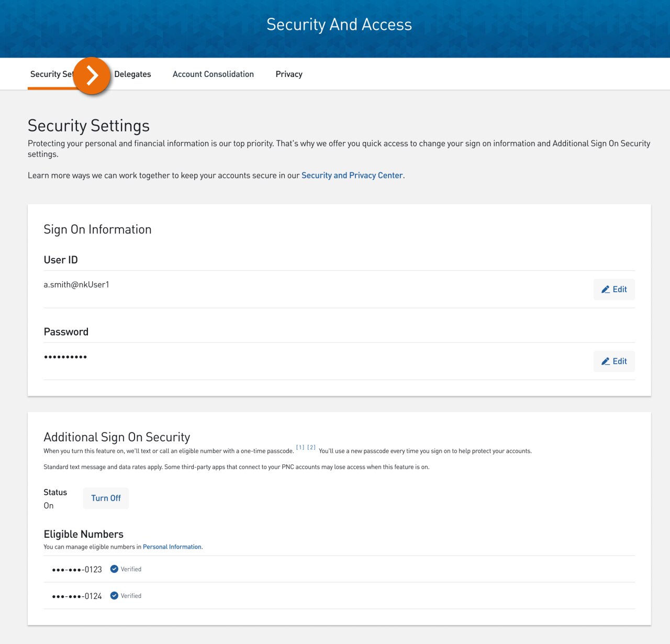
Task: Open the Security and Privacy Center link
Action: (352, 175)
